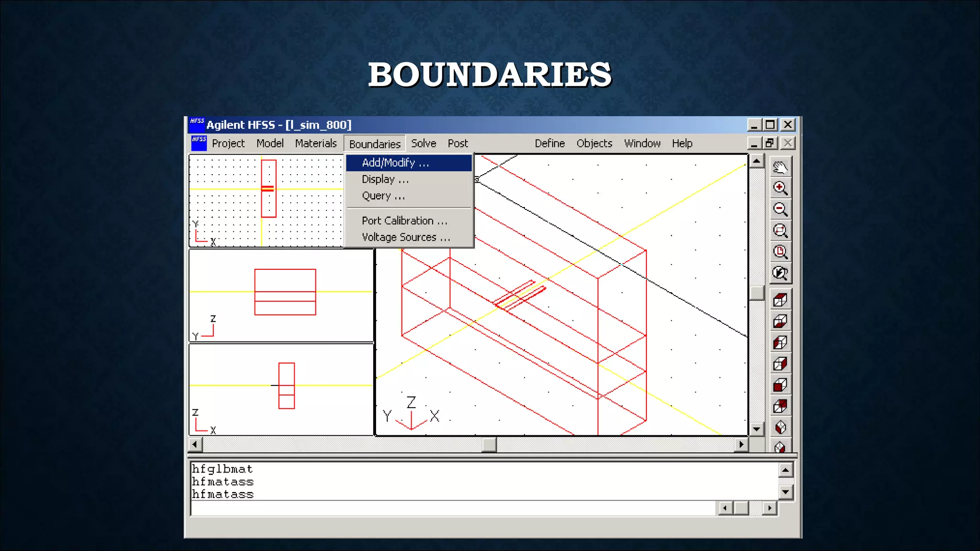This screenshot has width=980, height=551.
Task: Open the Post menu
Action: click(458, 143)
